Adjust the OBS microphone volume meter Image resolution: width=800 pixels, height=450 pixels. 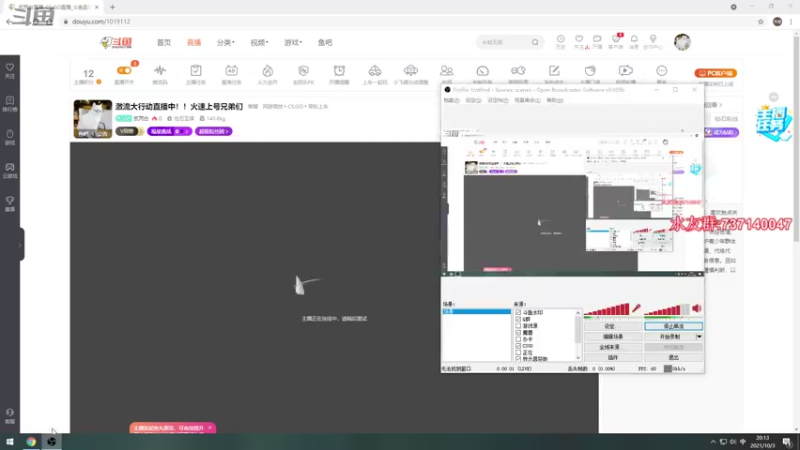[607, 310]
